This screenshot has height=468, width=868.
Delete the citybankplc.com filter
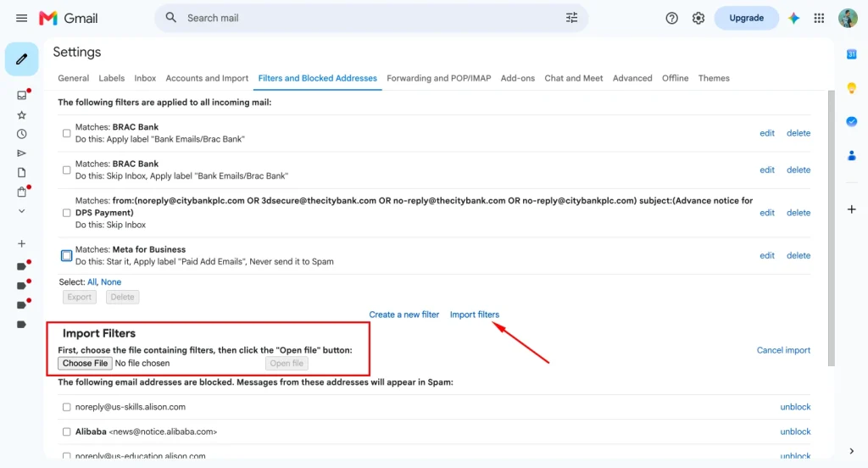tap(798, 213)
